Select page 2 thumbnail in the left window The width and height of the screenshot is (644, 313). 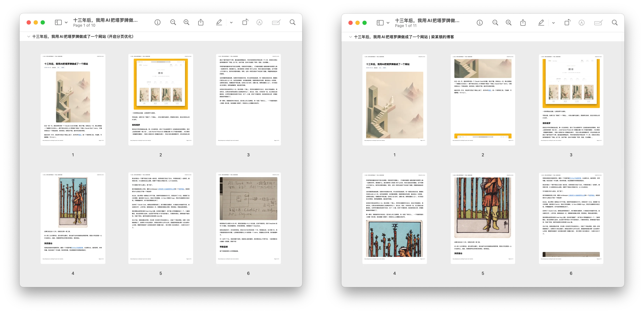tap(161, 100)
